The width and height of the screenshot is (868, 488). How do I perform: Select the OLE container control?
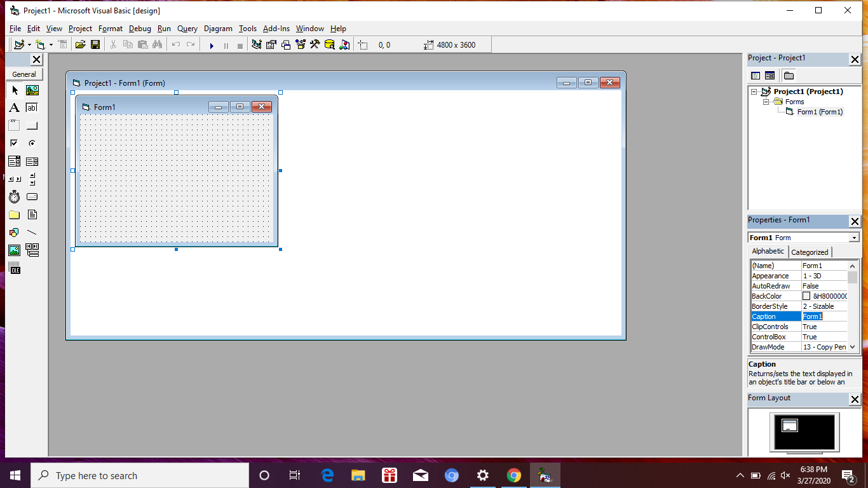coord(15,268)
